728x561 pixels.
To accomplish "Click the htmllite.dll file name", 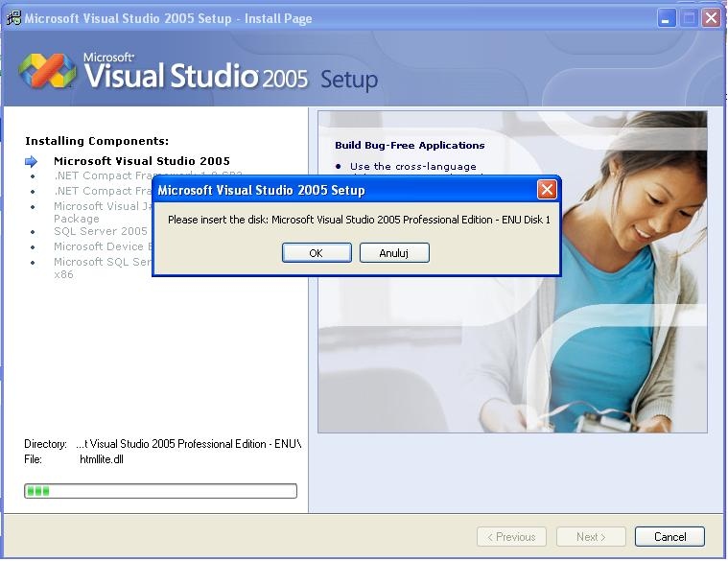I will coord(102,459).
